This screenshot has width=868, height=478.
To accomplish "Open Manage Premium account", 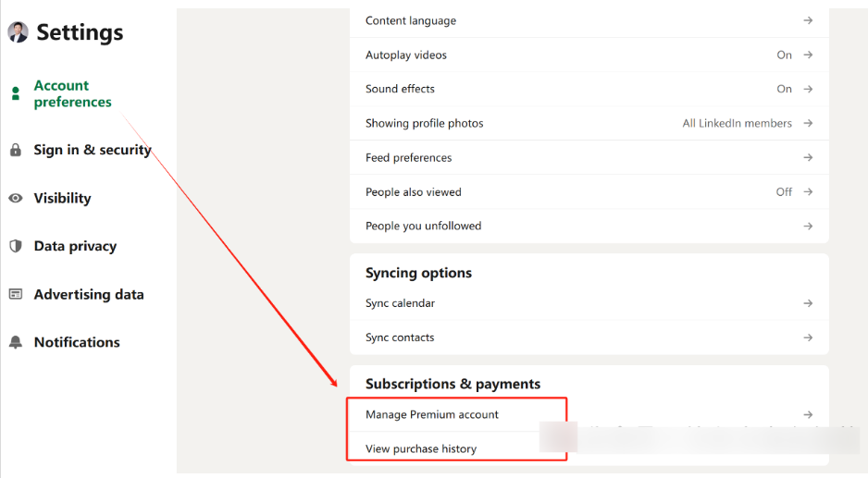I will [432, 414].
